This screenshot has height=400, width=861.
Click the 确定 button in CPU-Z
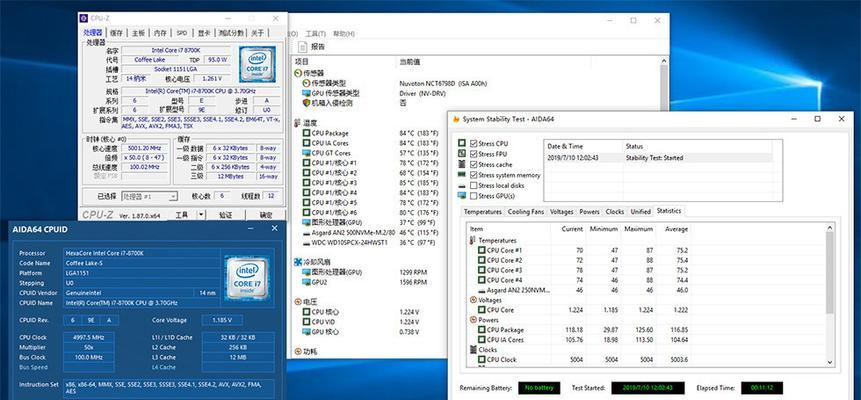pyautogui.click(x=266, y=215)
